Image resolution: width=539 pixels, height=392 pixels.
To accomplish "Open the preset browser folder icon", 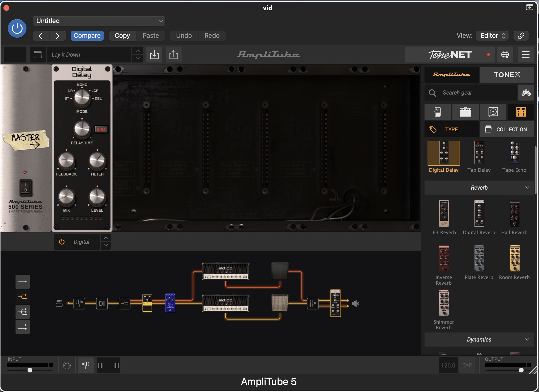I will (x=38, y=54).
